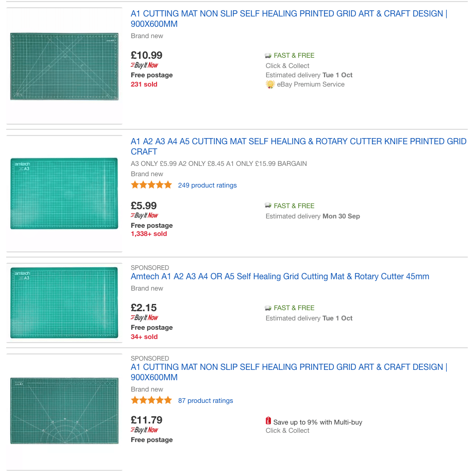Click the sponsored Amtech mat thumbnail priced £2.15
This screenshot has height=475, width=476.
64,302
